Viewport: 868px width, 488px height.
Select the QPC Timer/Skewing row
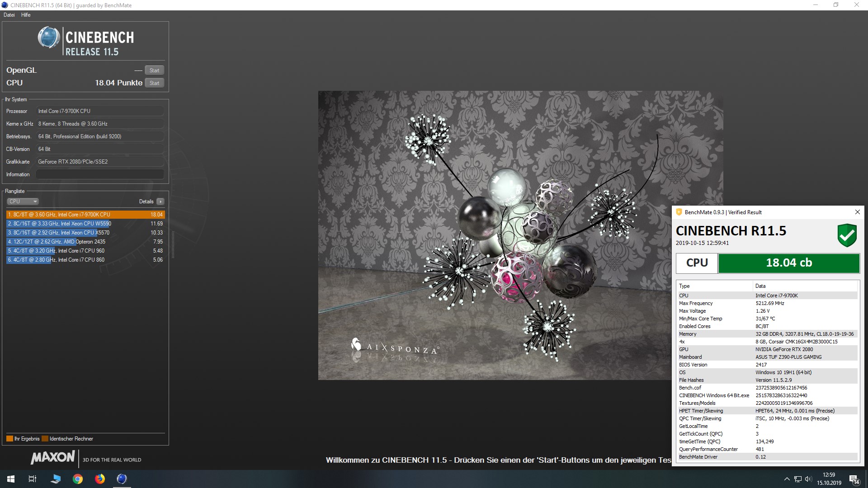click(767, 418)
